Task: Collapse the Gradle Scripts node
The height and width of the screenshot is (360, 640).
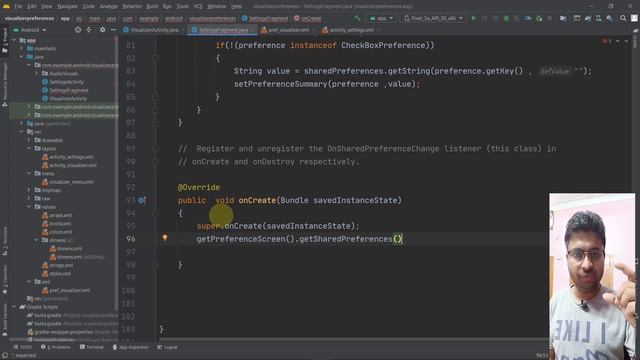Action: (x=14, y=307)
